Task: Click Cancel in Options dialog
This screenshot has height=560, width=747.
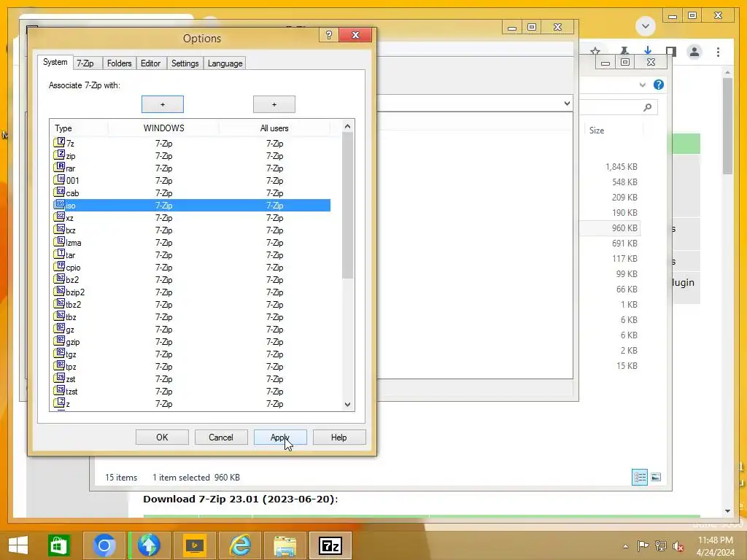Action: pos(221,437)
